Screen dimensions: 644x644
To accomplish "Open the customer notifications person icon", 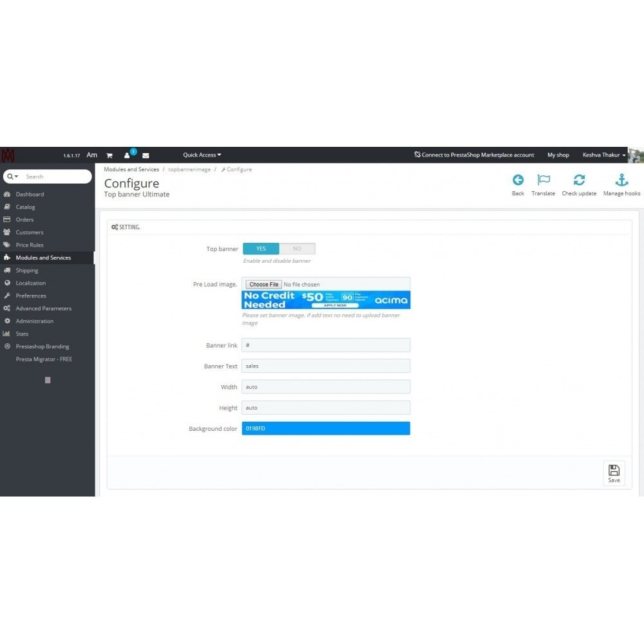I will click(127, 155).
